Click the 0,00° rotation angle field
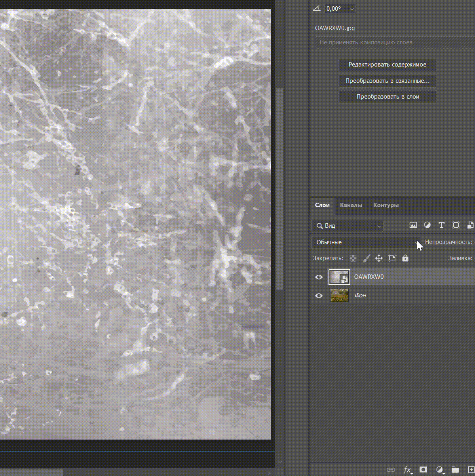 point(335,9)
